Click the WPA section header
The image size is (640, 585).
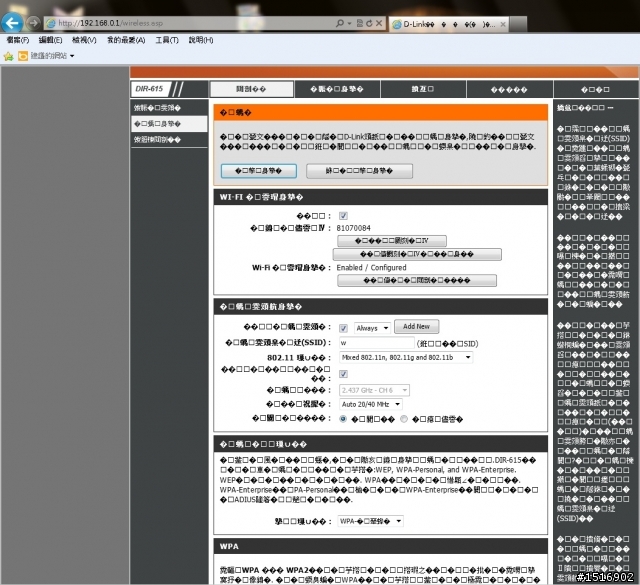click(380, 546)
